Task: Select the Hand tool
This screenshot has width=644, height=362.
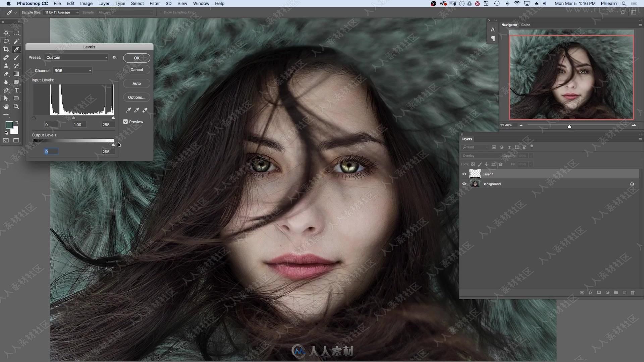Action: pos(6,107)
